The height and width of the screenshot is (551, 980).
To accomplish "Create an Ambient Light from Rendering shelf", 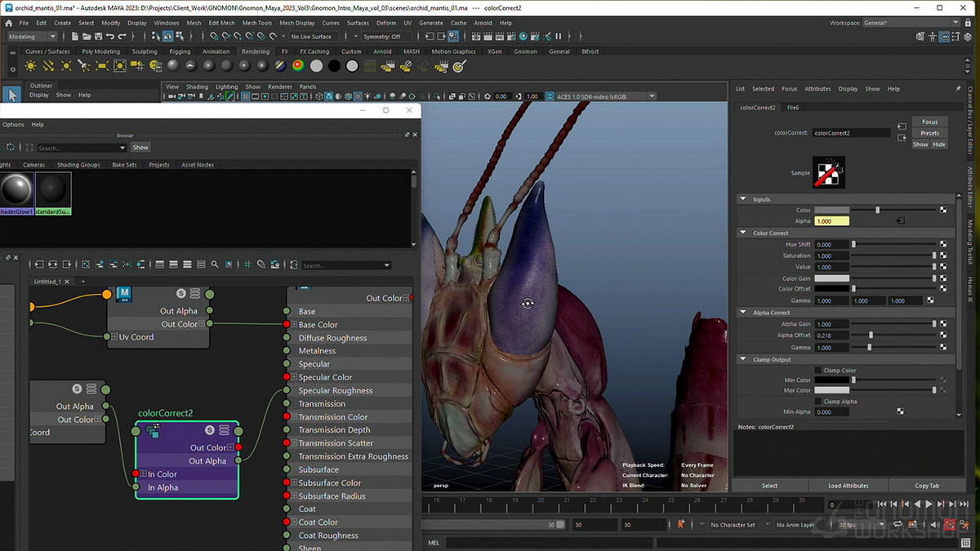I will coord(31,66).
